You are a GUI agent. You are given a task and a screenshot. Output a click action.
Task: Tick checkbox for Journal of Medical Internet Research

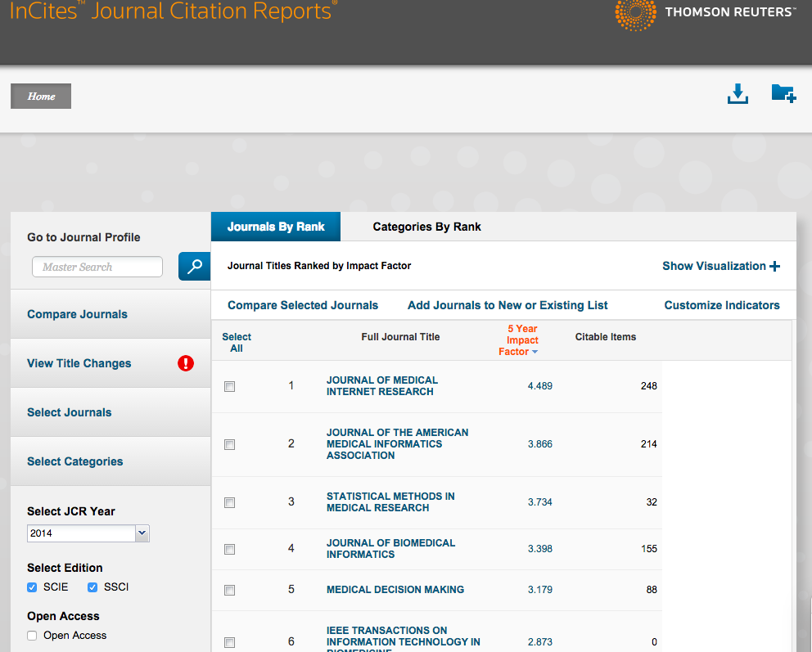pos(230,386)
